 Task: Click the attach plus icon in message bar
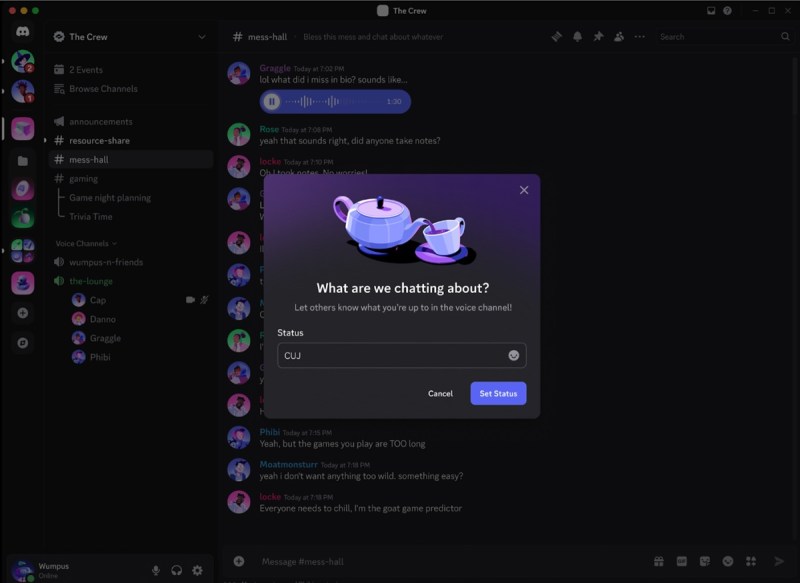(239, 562)
